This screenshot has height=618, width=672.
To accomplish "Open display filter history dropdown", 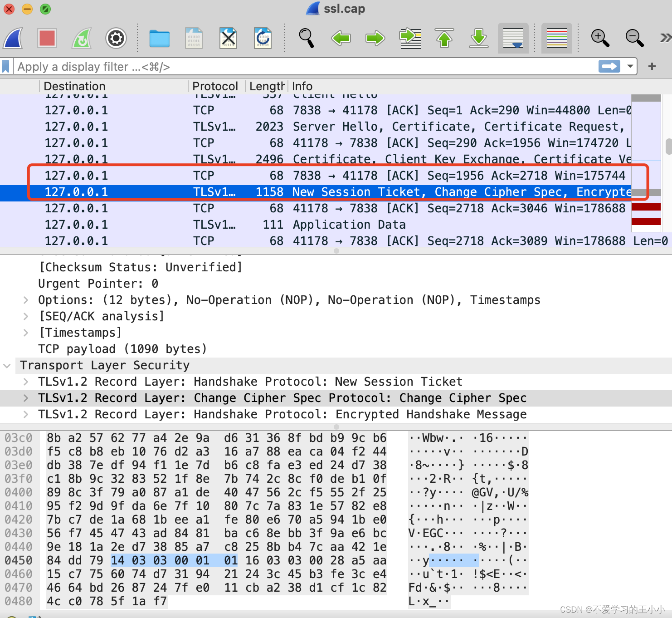I will 630,67.
